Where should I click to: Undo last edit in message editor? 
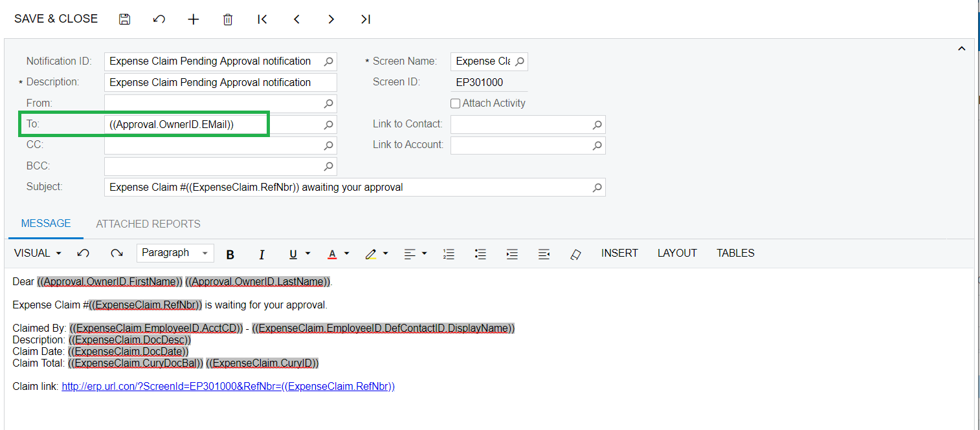(x=83, y=253)
